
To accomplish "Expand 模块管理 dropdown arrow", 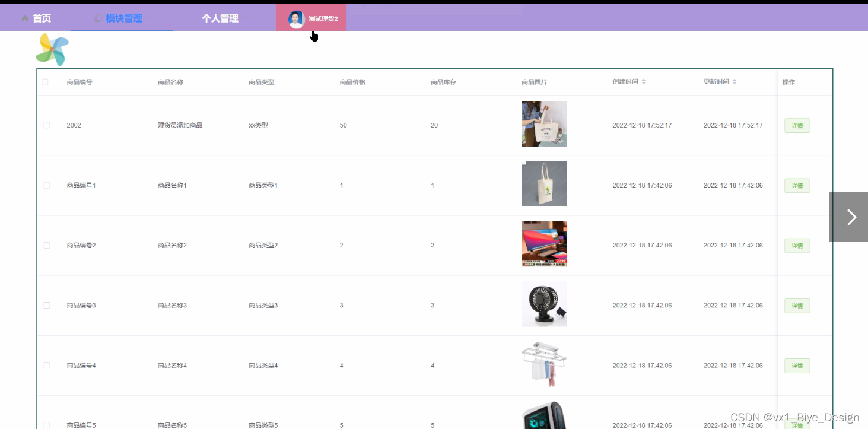I will pos(148,18).
